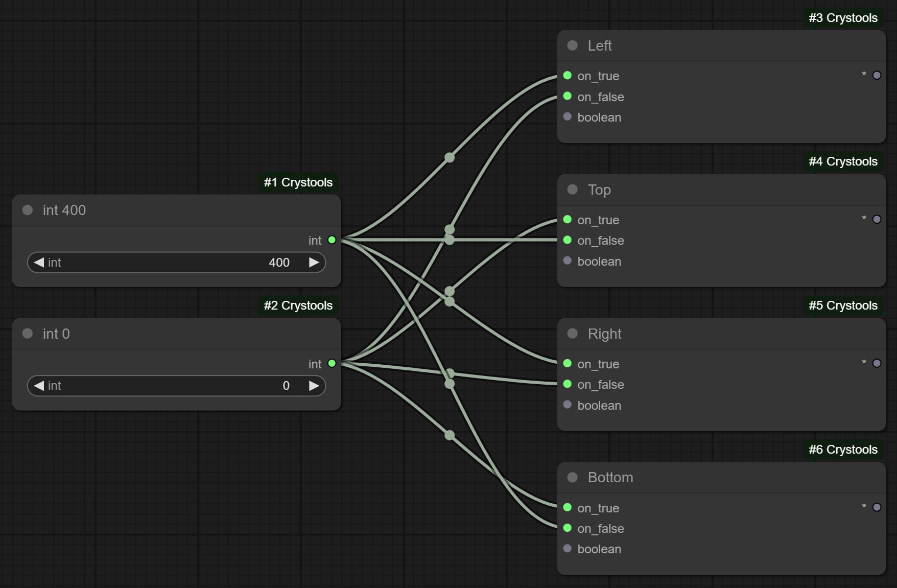This screenshot has height=588, width=897.
Task: Click on_true input socket of Bottom node
Action: tap(567, 507)
